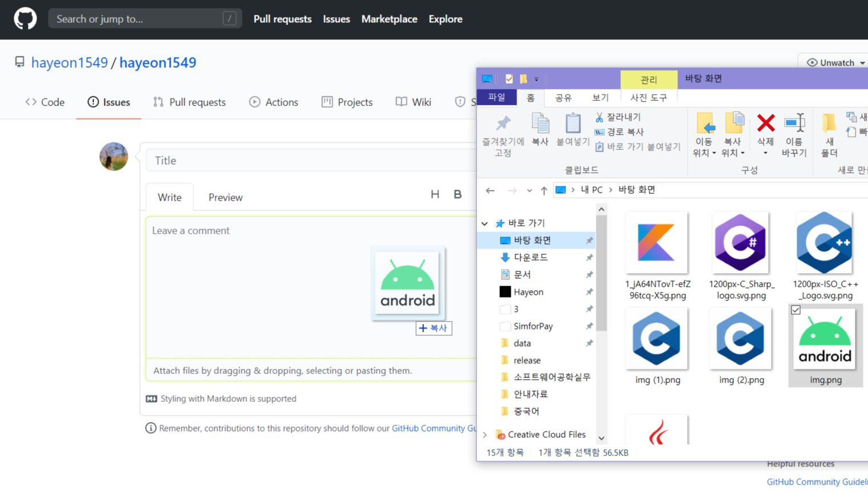Click Copy path (경로 복사) command
This screenshot has width=868, height=500.
pyautogui.click(x=620, y=132)
